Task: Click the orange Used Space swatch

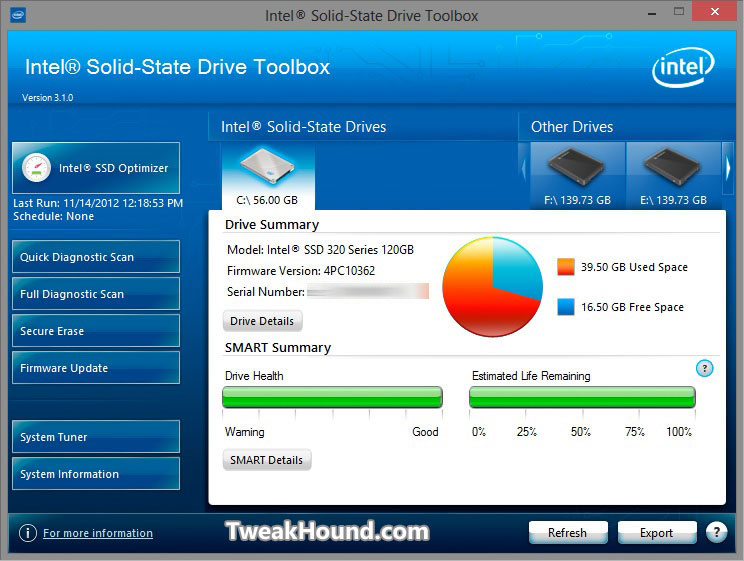Action: point(566,267)
